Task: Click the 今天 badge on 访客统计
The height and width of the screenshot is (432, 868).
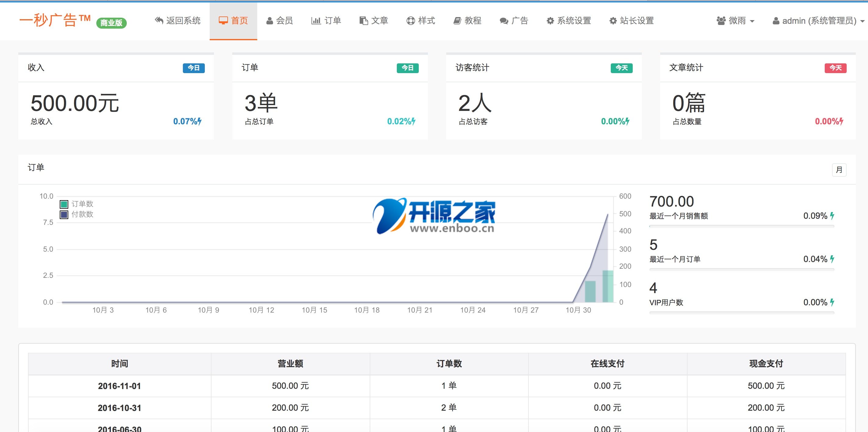Action: pos(622,68)
